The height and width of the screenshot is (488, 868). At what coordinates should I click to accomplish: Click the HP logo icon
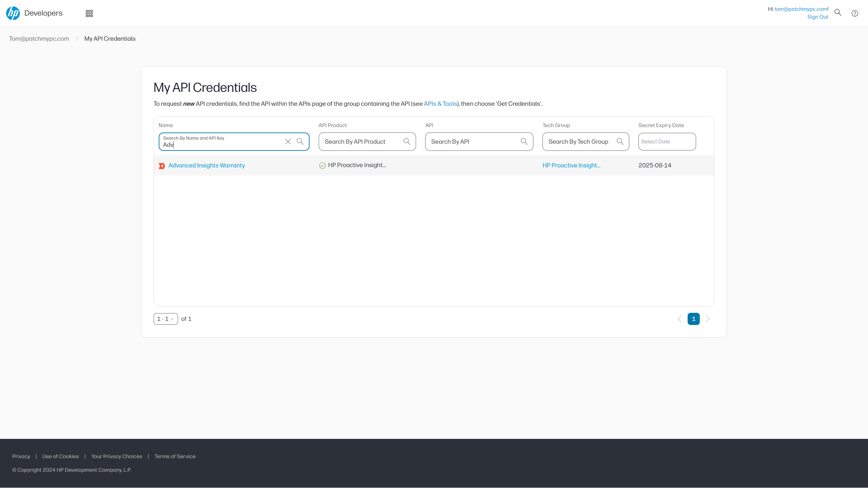pos(13,13)
